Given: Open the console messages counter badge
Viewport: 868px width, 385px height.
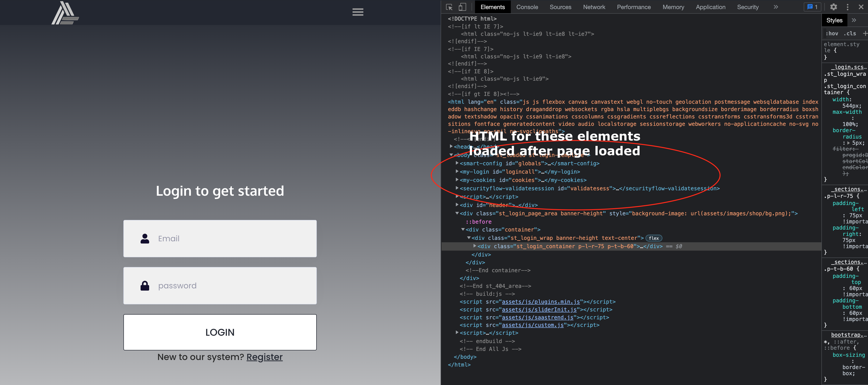Looking at the screenshot, I should click(x=812, y=7).
